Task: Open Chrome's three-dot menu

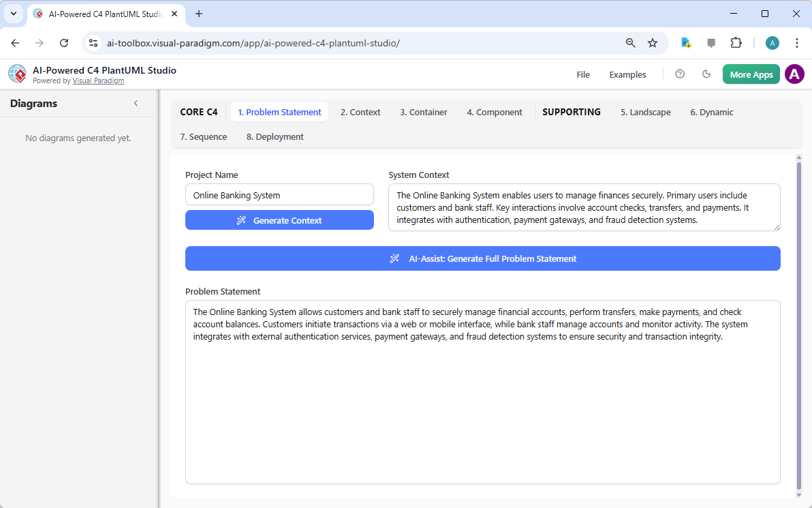Action: point(797,42)
